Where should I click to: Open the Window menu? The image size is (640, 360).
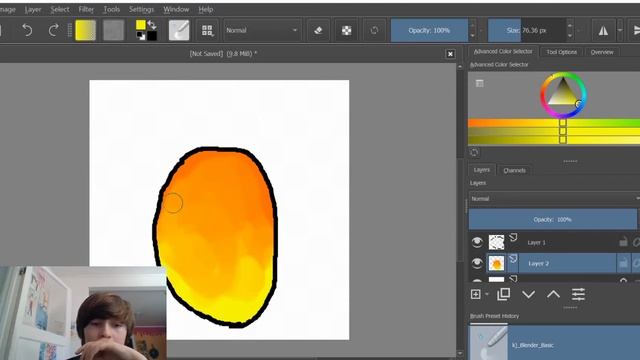176,9
